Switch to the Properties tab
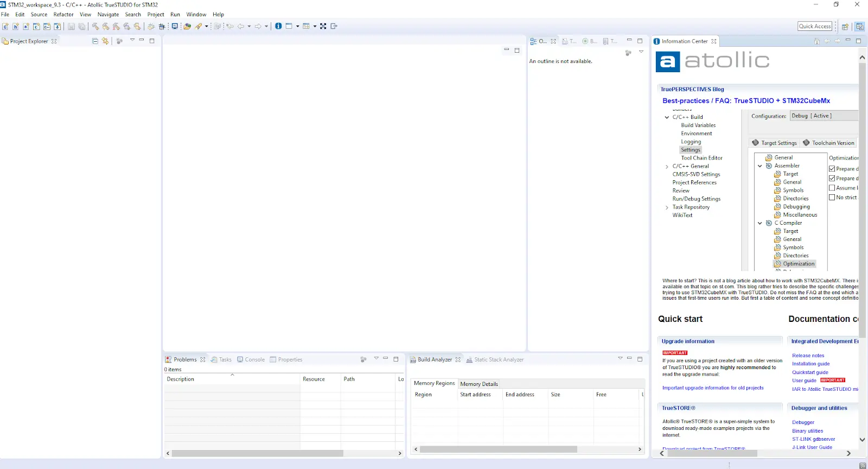The image size is (868, 469). [286, 359]
